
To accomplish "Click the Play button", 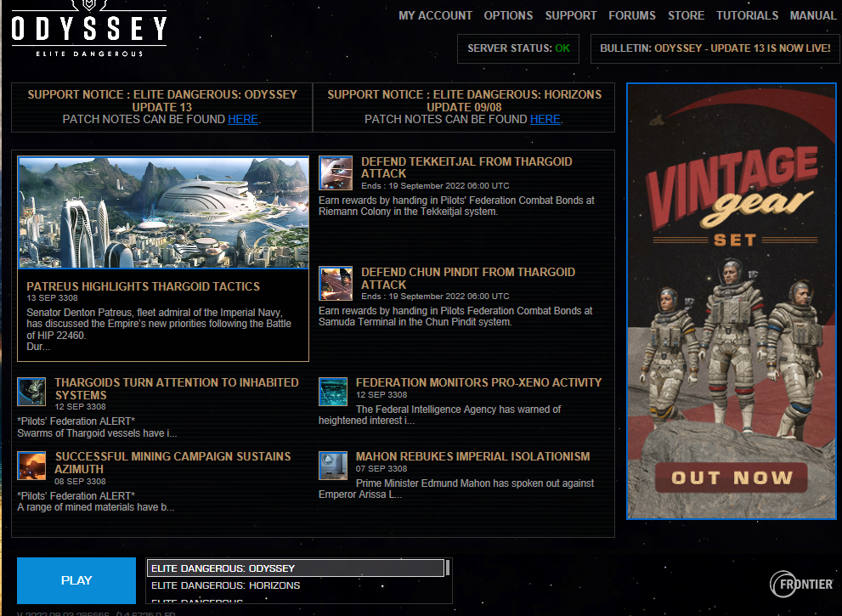I will [76, 580].
